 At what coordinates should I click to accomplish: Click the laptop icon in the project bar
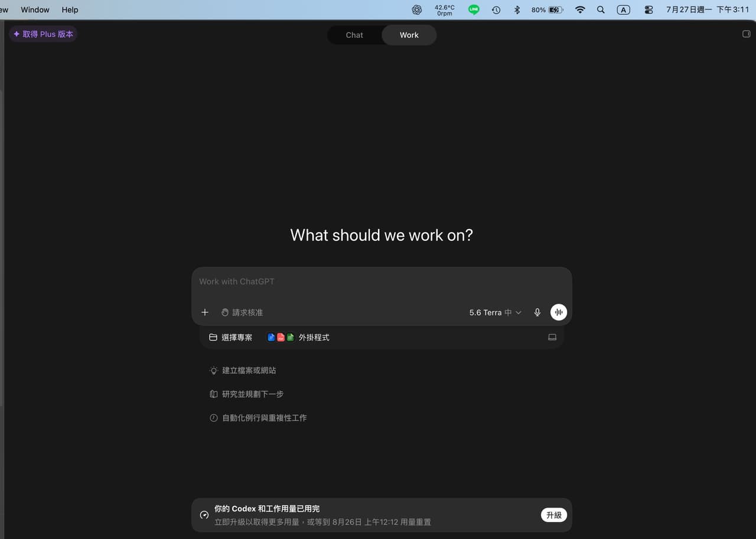[x=552, y=338]
